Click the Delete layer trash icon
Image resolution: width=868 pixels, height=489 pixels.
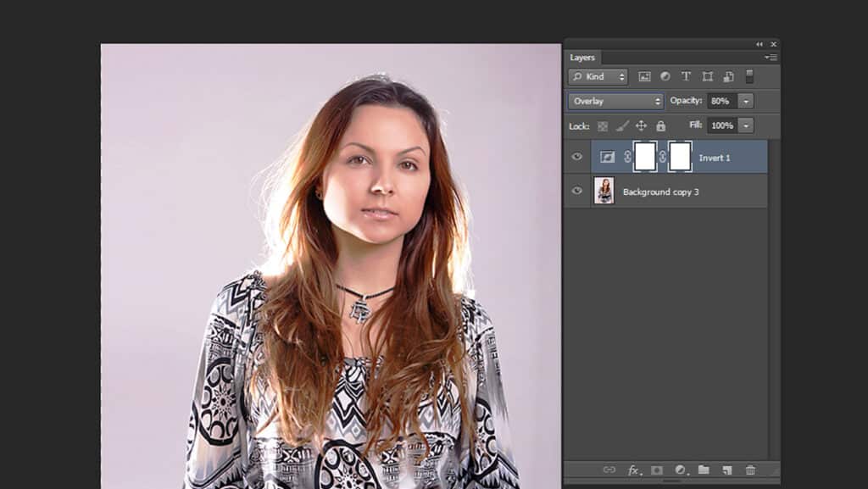pyautogui.click(x=751, y=470)
